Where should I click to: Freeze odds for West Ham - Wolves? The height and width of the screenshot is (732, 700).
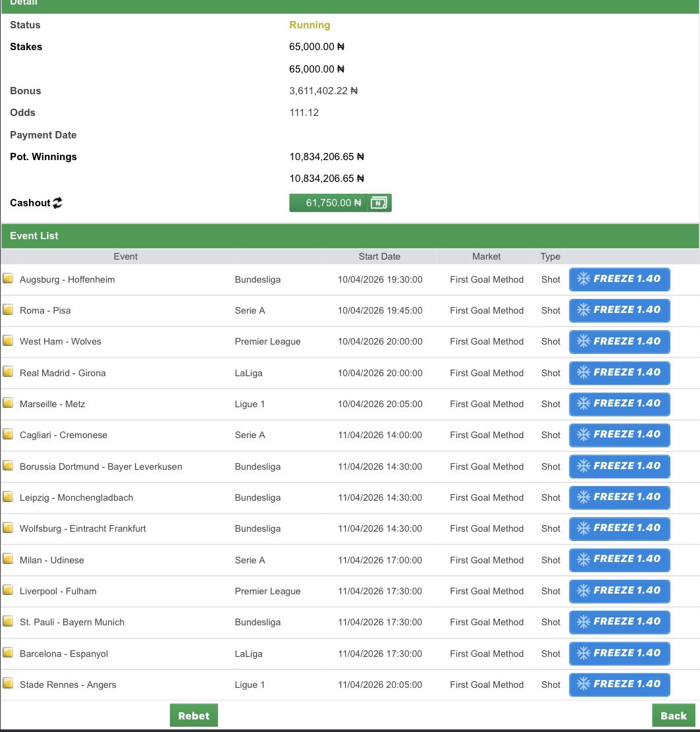(x=620, y=342)
